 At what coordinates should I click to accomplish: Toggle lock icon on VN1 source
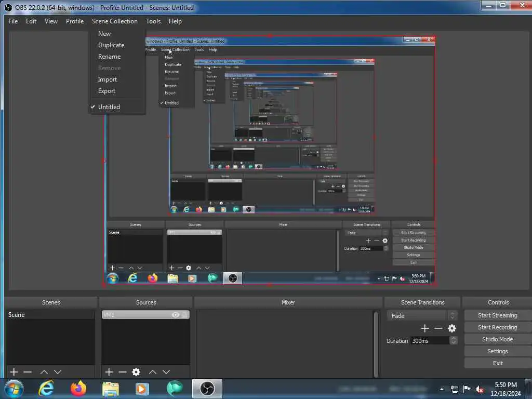[x=185, y=315]
